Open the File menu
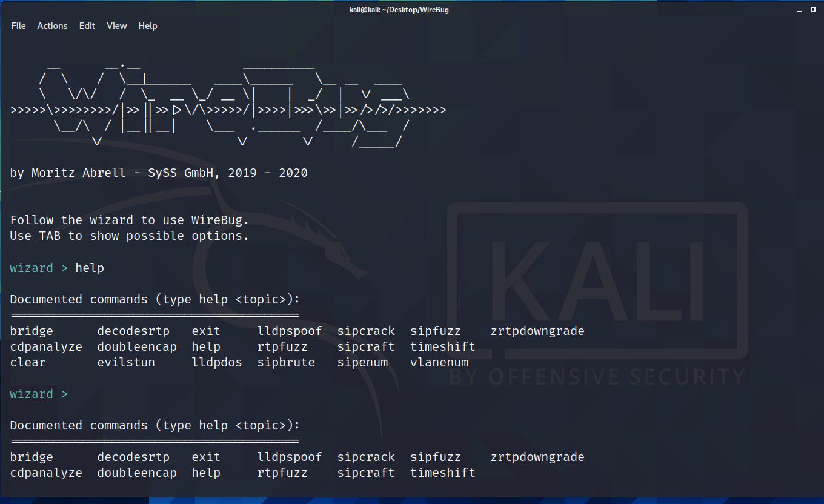 (x=18, y=25)
